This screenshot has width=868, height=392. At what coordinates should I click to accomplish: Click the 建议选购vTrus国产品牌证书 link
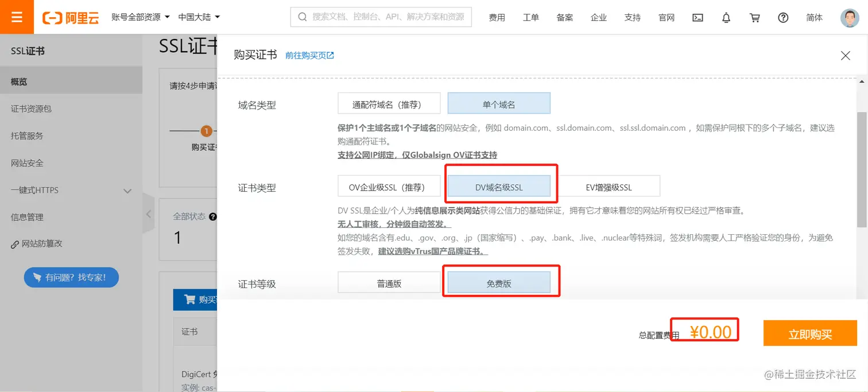[433, 251]
